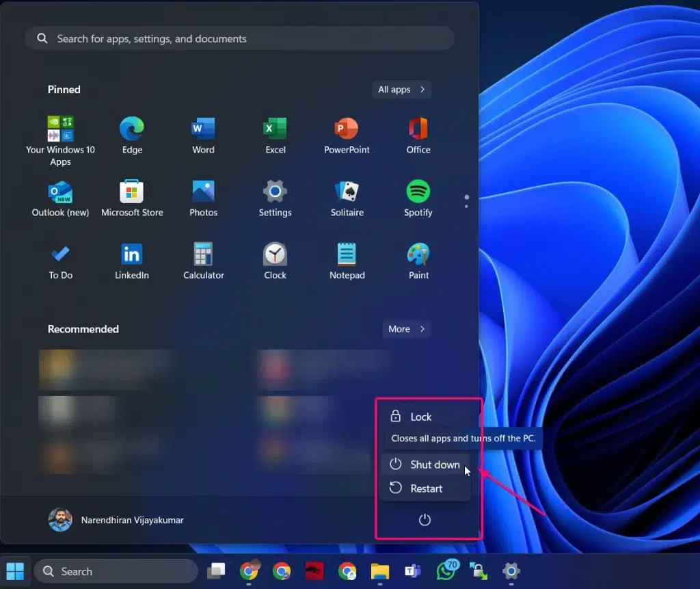
Task: Open the To Do app
Action: [60, 261]
